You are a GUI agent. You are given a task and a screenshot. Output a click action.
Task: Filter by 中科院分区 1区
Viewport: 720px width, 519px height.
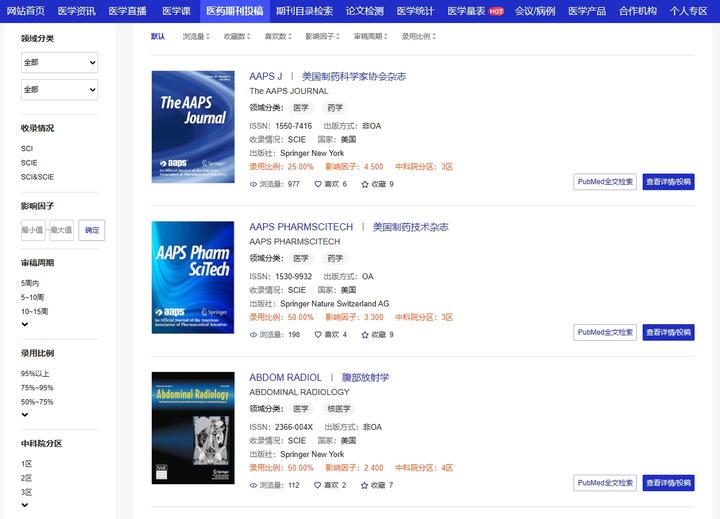(27, 464)
